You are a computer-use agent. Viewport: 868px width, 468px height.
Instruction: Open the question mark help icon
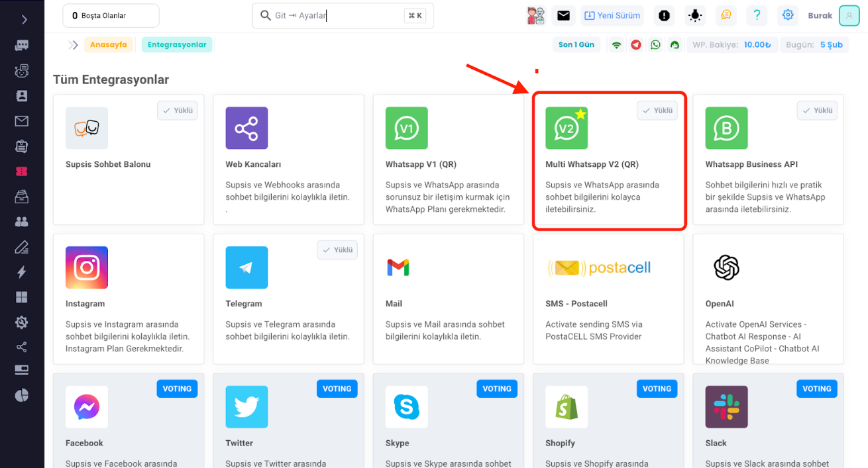click(757, 16)
